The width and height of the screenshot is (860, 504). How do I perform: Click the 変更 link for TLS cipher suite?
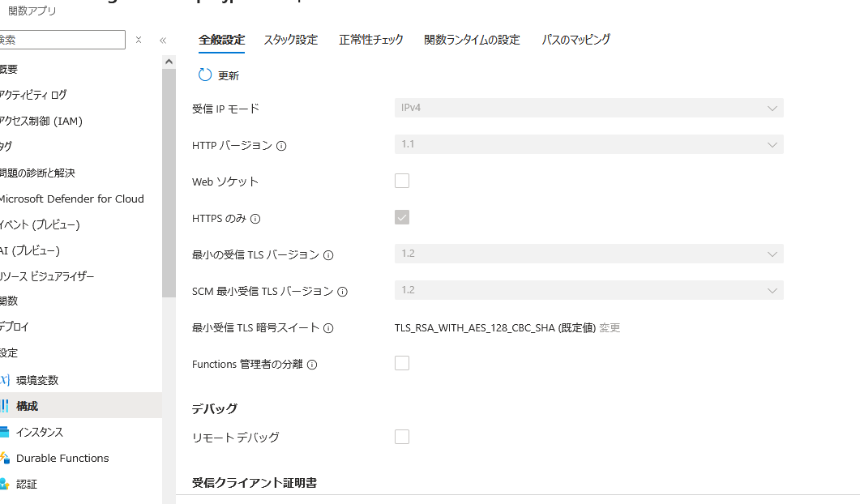pos(610,328)
